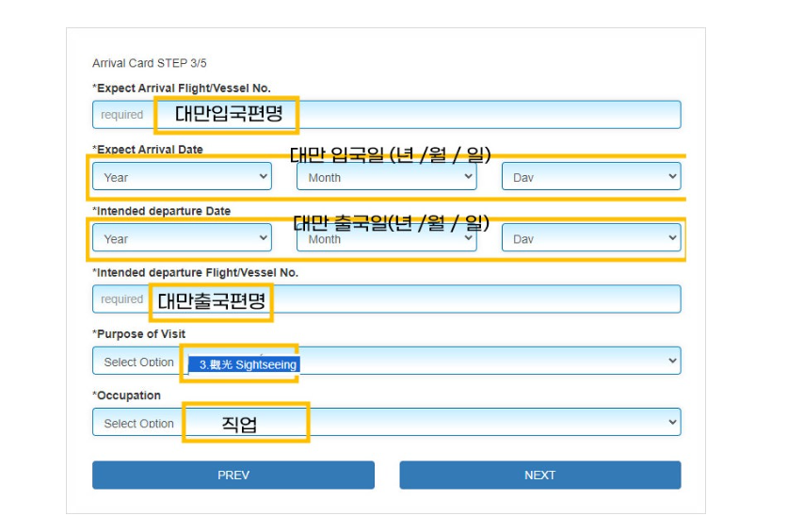Click the Purpose of Visit label
Image resolution: width=787 pixels, height=532 pixels.
139,333
